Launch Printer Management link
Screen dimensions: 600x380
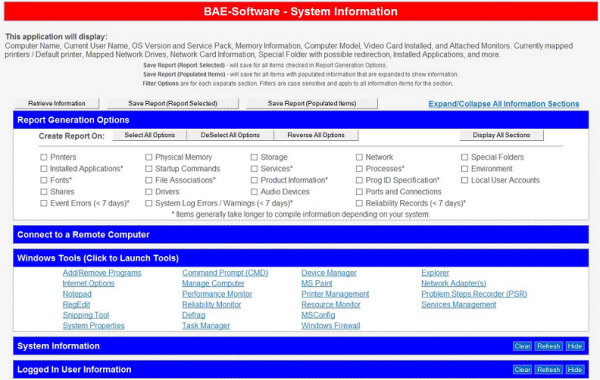tap(335, 294)
